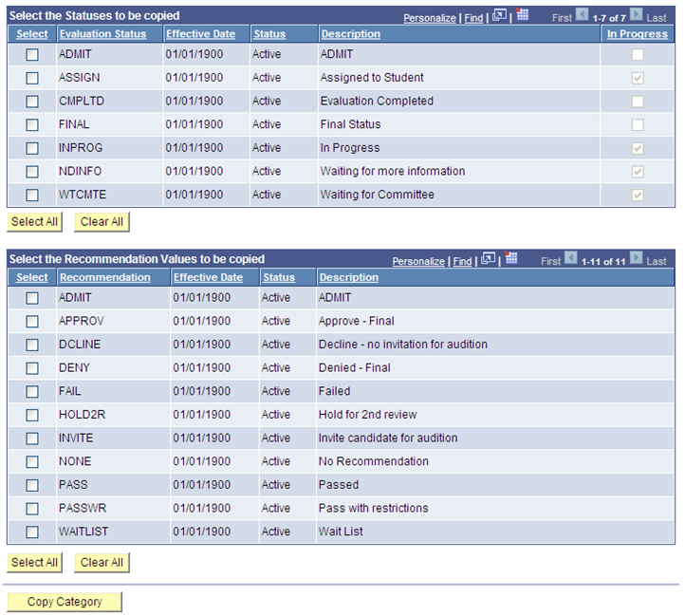Click Clear All under Recommendation grid
Image resolution: width=685 pixels, height=616 pixels.
tap(102, 563)
